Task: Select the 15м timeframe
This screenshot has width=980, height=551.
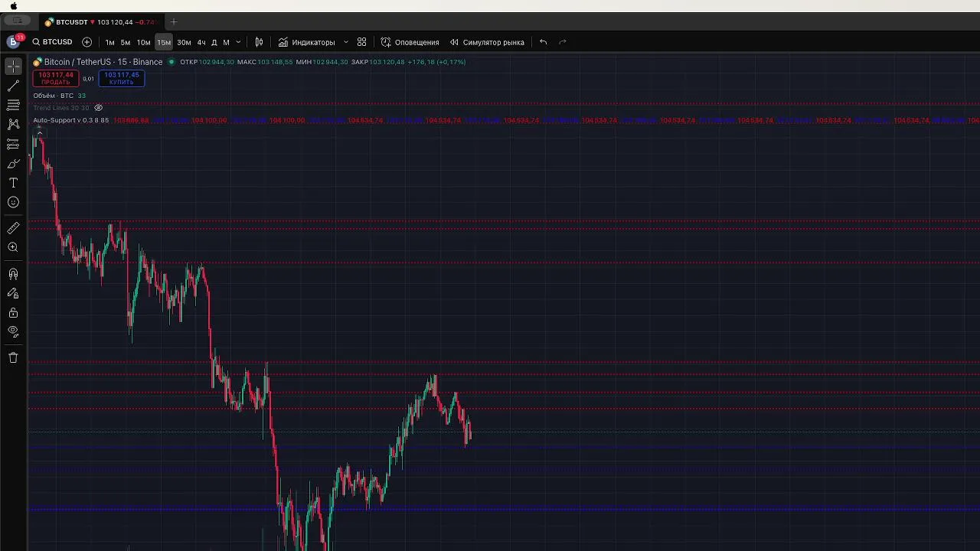Action: click(164, 43)
